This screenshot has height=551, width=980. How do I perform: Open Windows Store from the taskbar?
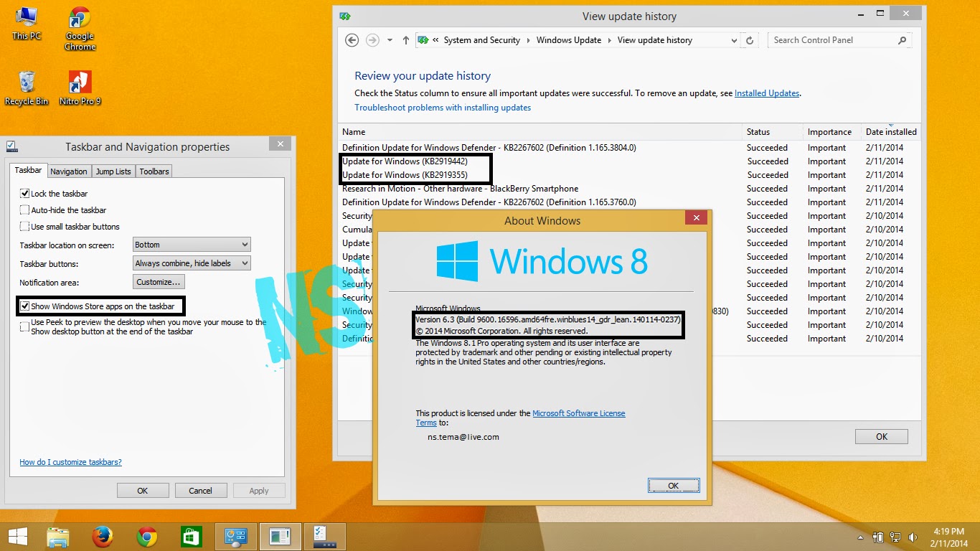tap(191, 536)
